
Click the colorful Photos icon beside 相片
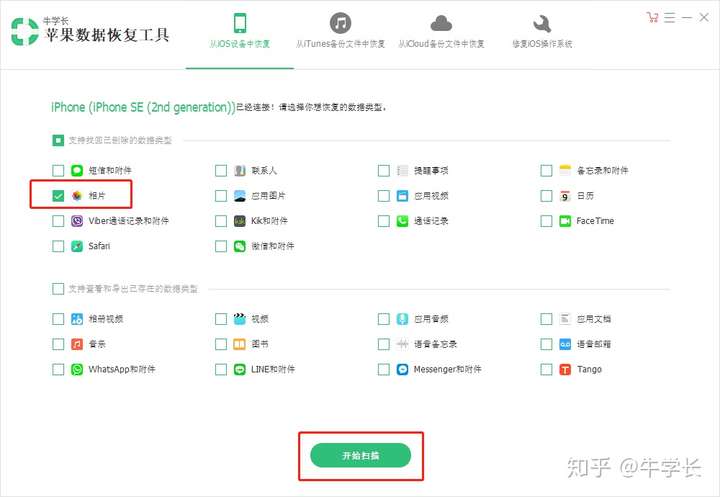[77, 196]
